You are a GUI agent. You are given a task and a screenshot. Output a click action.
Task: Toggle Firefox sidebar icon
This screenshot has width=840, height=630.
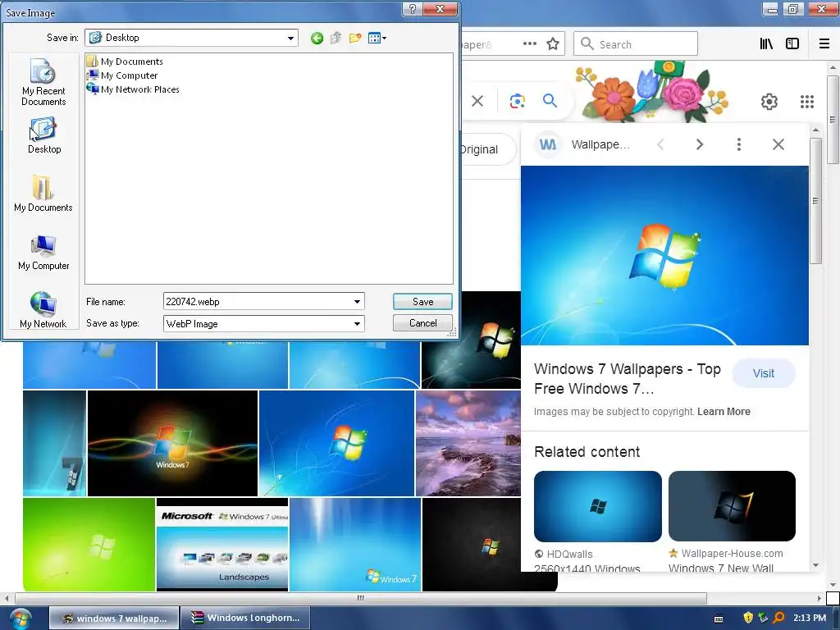click(792, 44)
